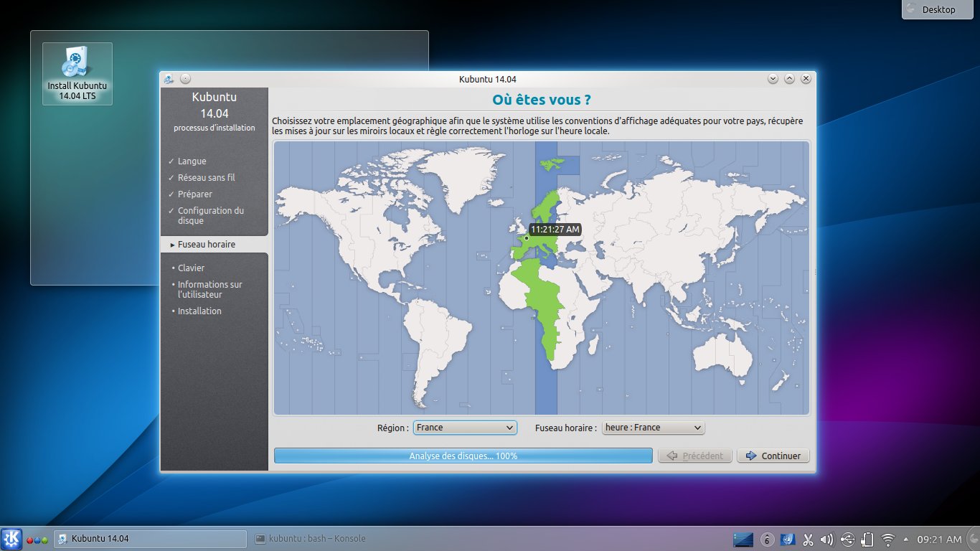
Task: Open the battery monitor tray icon
Action: (867, 539)
